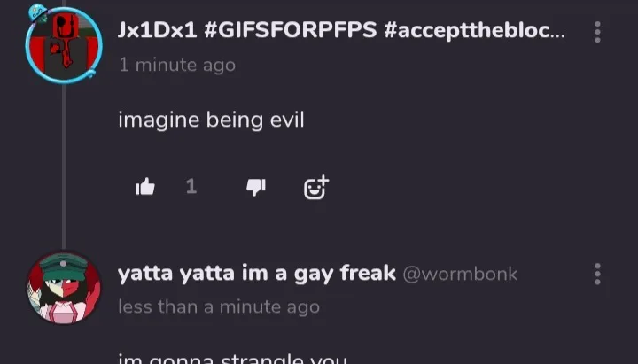
Task: Click the like count number 1
Action: point(191,187)
